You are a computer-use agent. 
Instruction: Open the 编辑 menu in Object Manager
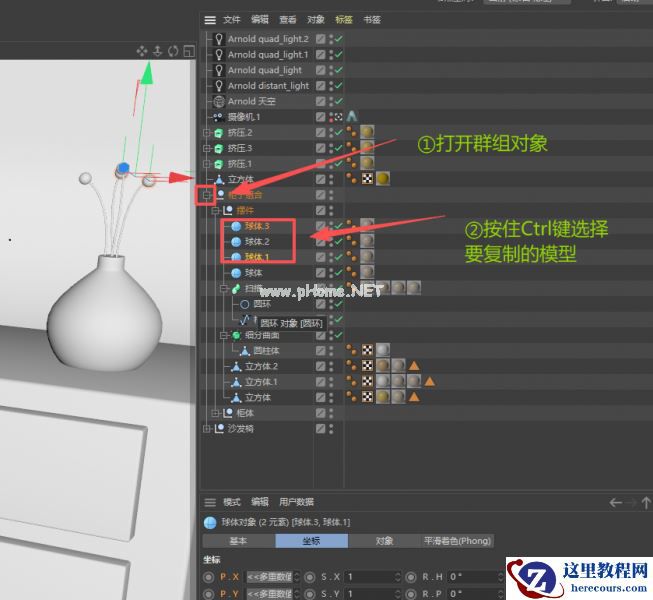click(x=260, y=20)
